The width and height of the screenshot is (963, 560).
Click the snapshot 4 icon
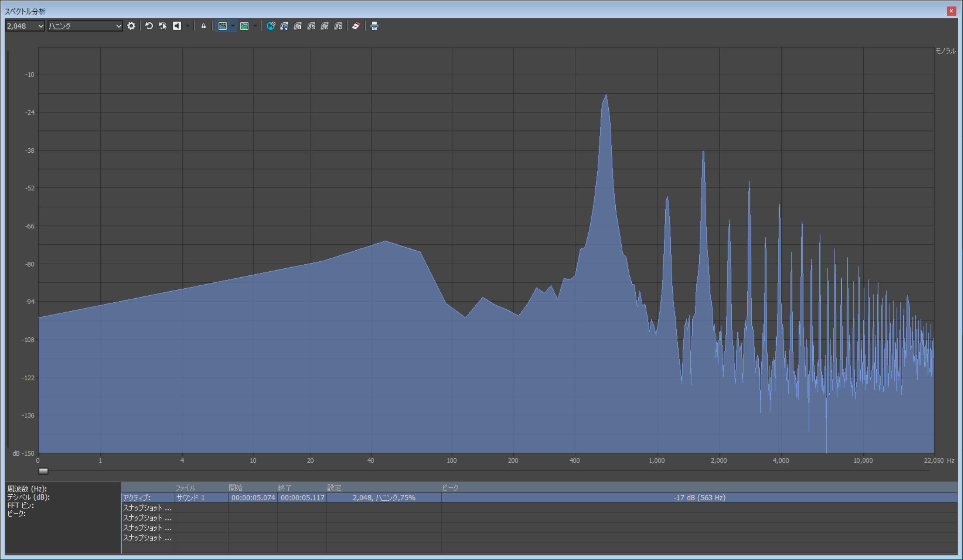pyautogui.click(x=338, y=26)
